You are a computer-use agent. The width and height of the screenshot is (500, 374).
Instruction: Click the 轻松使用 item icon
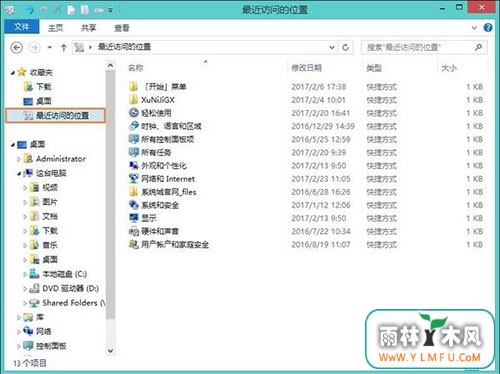click(x=133, y=113)
